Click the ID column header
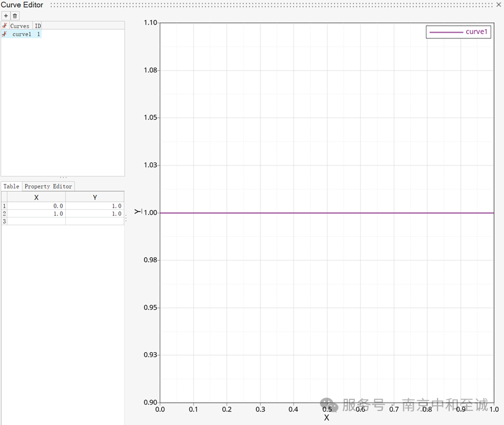The image size is (504, 425). [38, 26]
